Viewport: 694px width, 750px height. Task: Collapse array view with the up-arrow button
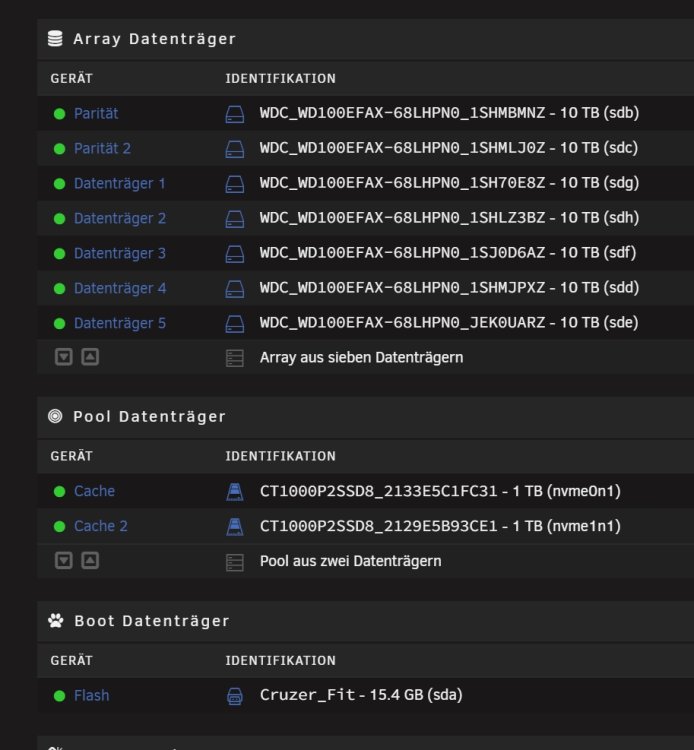90,357
